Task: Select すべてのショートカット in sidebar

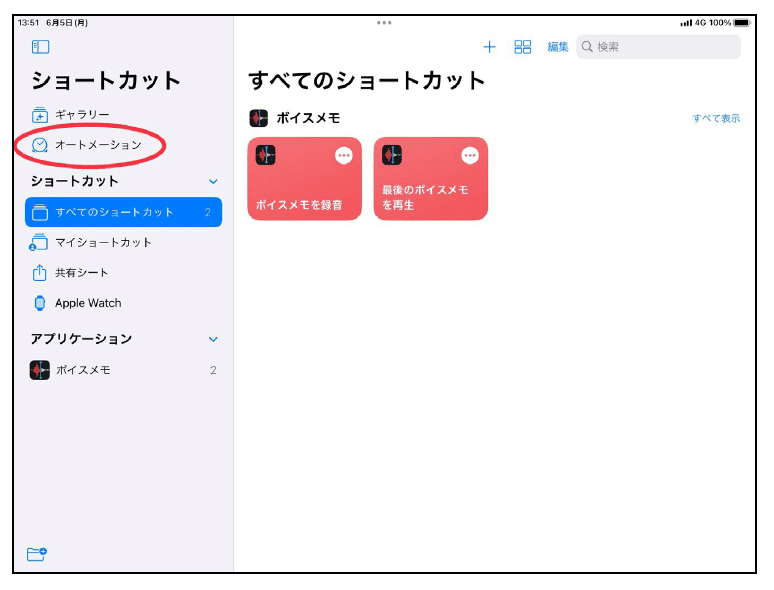Action: pos(123,212)
